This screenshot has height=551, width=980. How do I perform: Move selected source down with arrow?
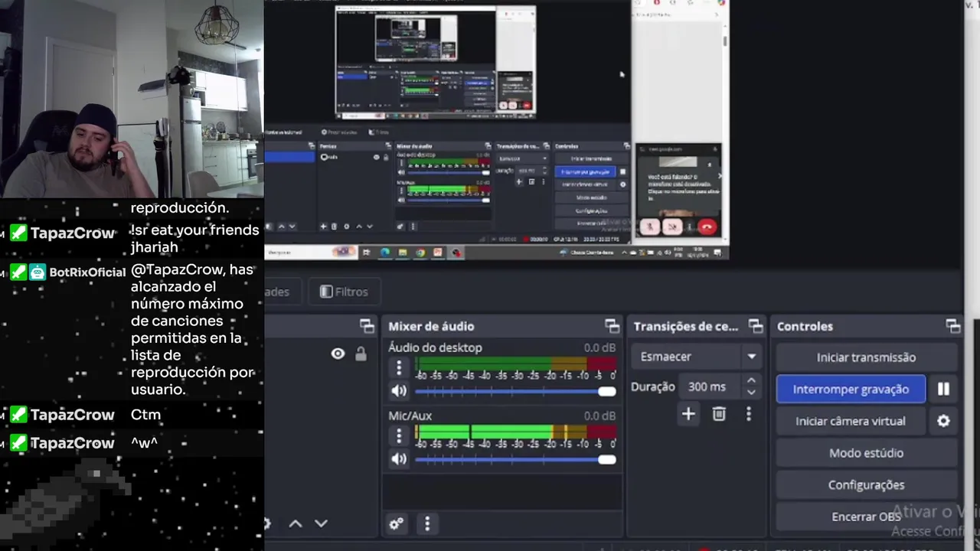pyautogui.click(x=322, y=523)
